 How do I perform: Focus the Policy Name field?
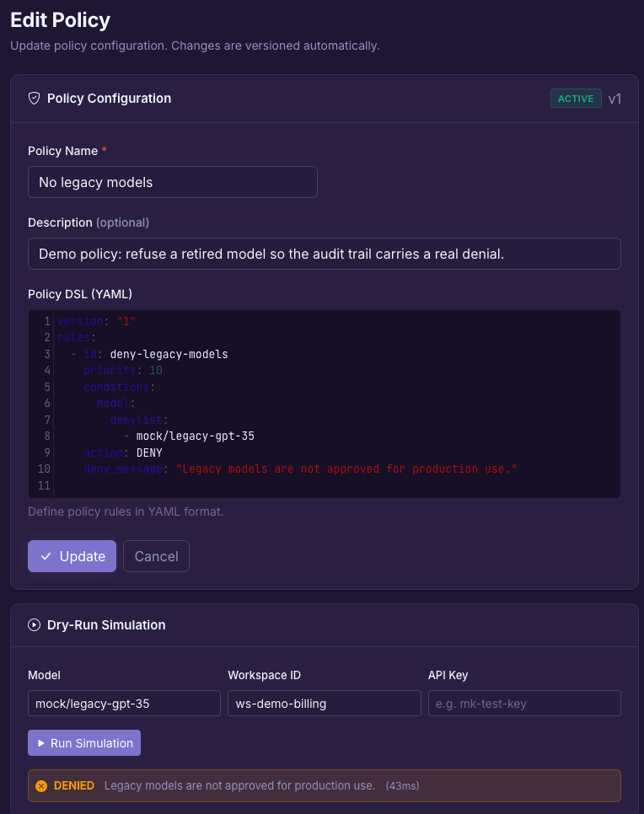pos(173,182)
